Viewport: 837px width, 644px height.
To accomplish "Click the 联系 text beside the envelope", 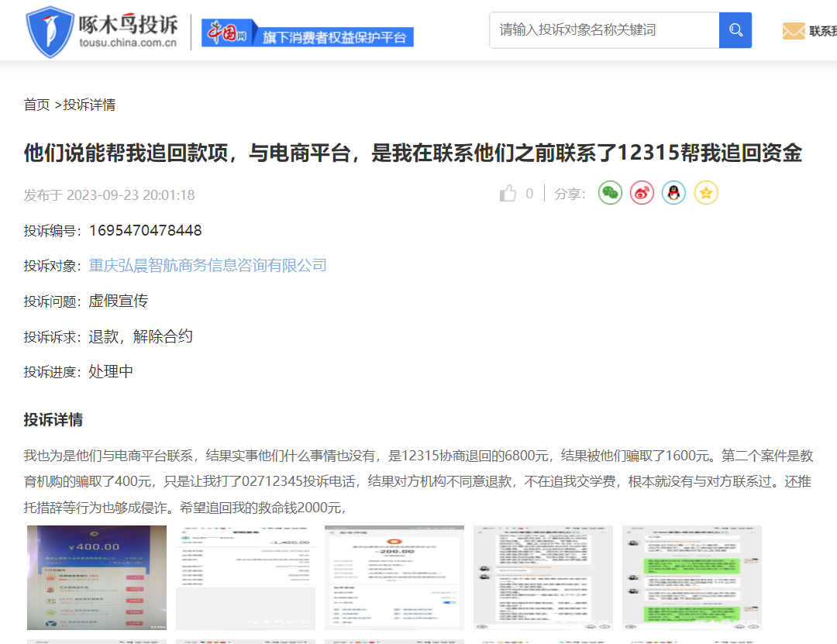I will pos(822,31).
